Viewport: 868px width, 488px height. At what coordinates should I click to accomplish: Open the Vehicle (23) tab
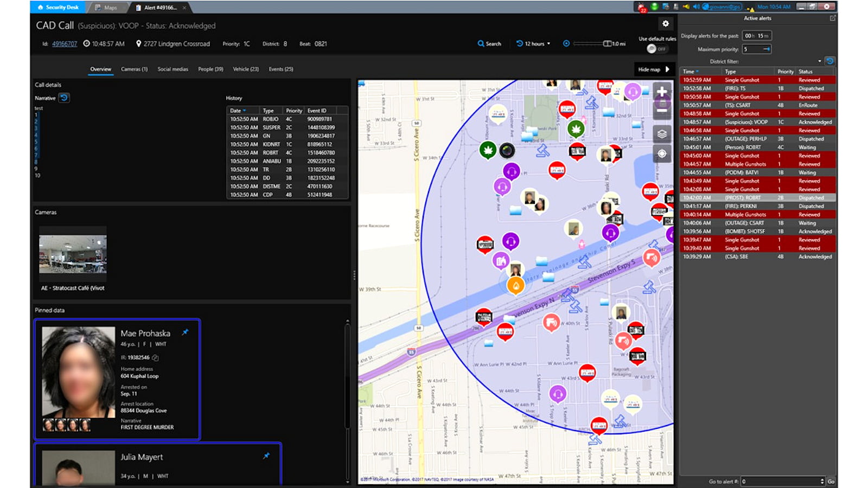246,69
